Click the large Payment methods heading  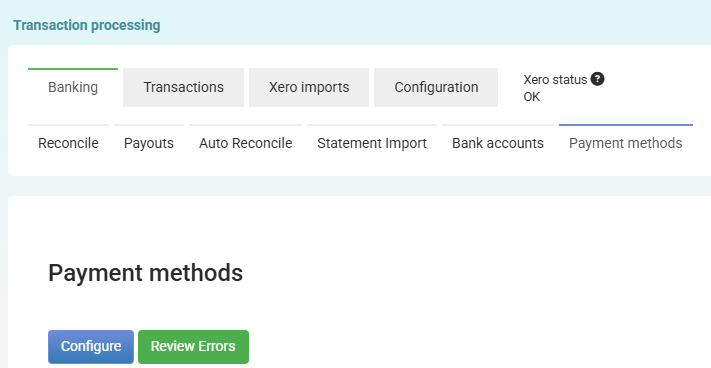pos(146,273)
